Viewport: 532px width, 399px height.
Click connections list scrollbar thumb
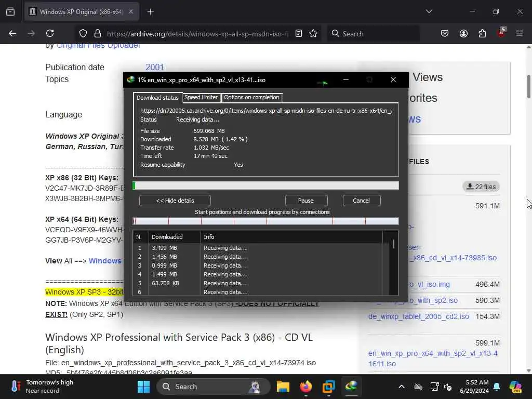(x=394, y=244)
